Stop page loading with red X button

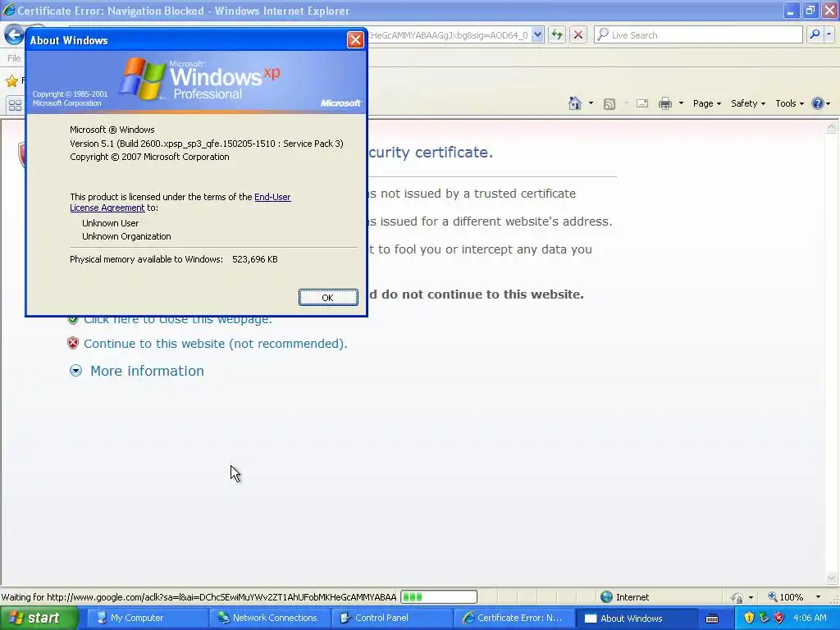tap(578, 34)
